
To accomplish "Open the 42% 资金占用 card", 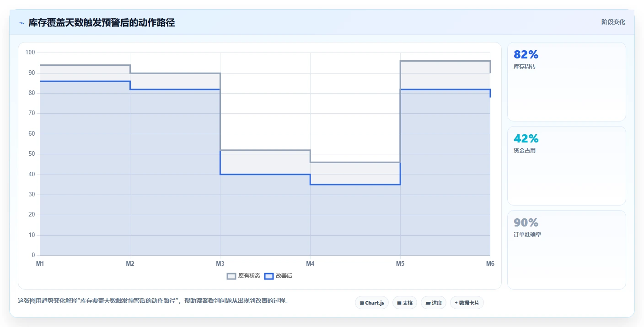I will tap(567, 166).
